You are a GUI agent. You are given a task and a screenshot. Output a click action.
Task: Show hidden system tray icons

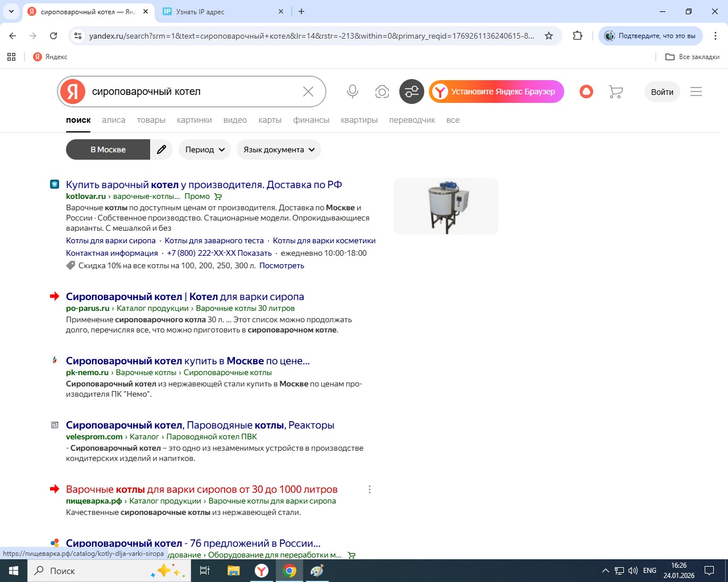coord(605,571)
